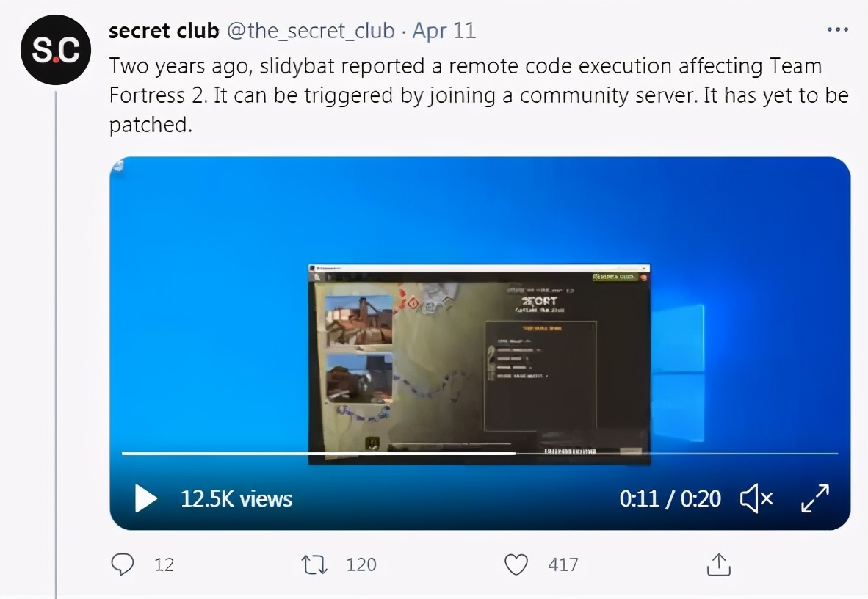Click the 417 likes count
Viewport: 868px width, 599px height.
563,564
